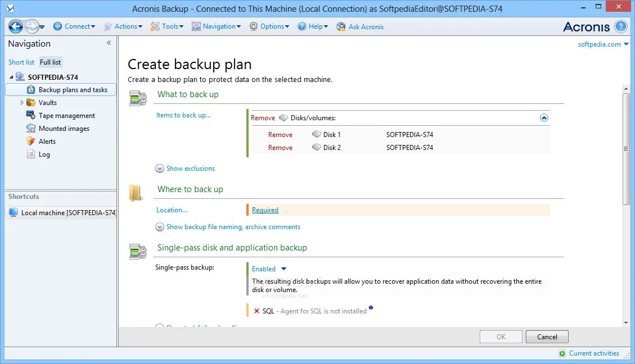Expand Show backup file naming options
This screenshot has width=635, height=364.
pyautogui.click(x=228, y=228)
